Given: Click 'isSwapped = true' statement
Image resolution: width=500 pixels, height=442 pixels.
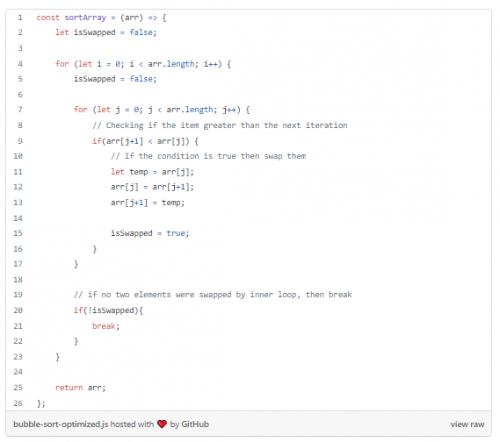Looking at the screenshot, I should [x=150, y=233].
